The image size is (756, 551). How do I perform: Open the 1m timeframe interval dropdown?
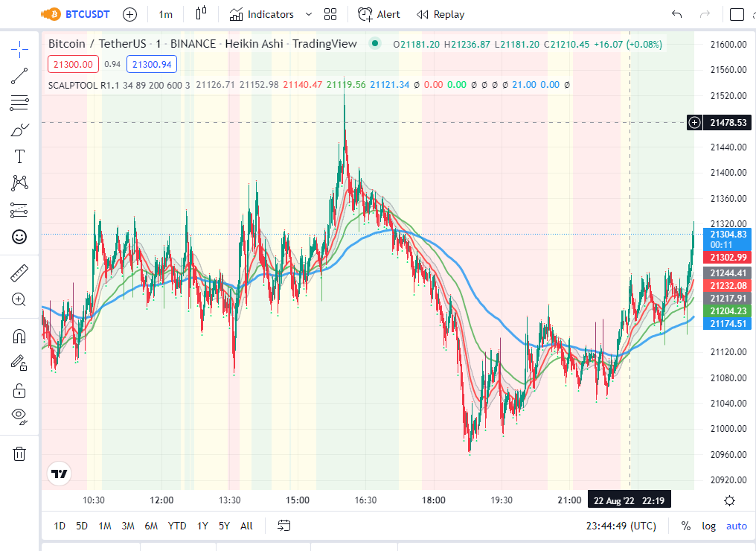tap(165, 14)
